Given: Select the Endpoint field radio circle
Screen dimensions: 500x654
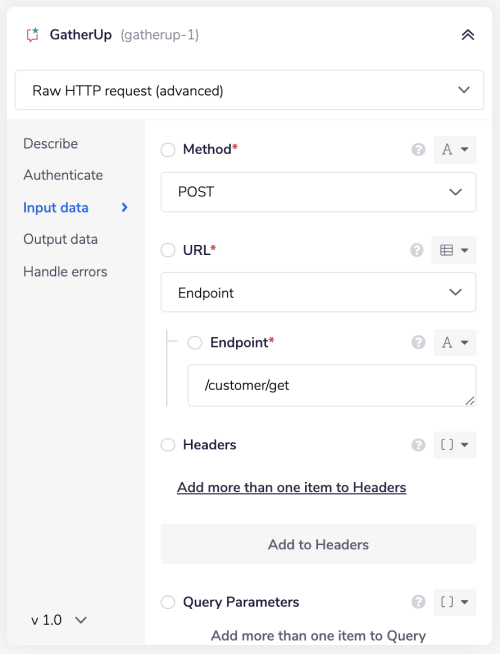Looking at the screenshot, I should click(195, 343).
